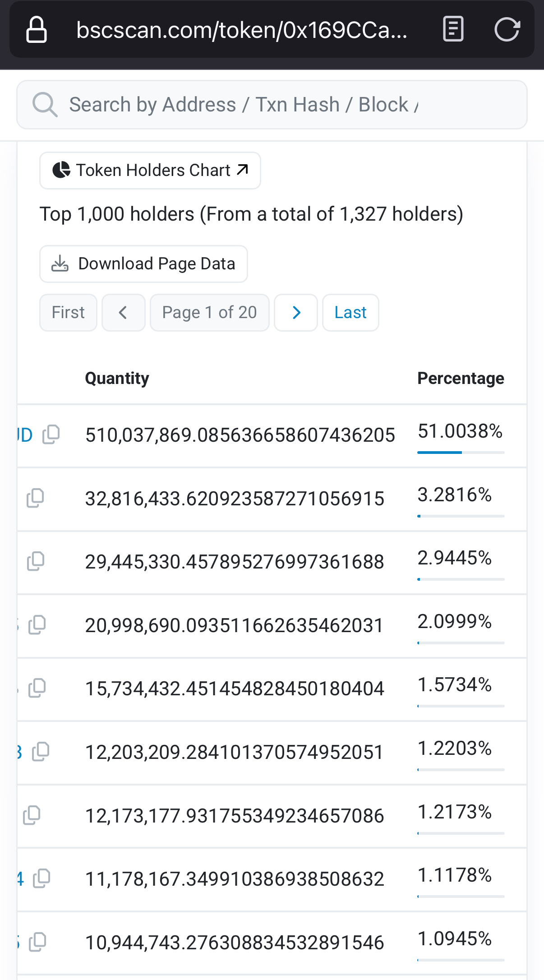Screen dimensions: 544x980
Task: Copy address of holder with 3.2816%
Action: [35, 498]
